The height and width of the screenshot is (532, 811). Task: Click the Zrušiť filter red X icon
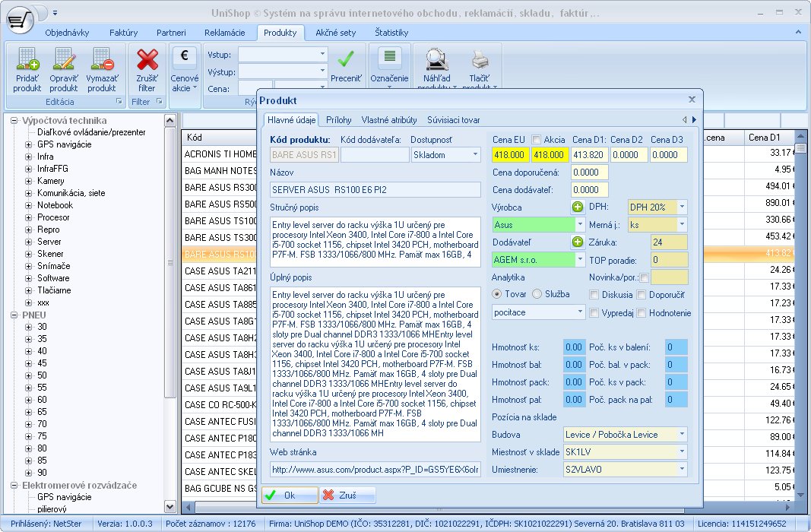(x=147, y=59)
